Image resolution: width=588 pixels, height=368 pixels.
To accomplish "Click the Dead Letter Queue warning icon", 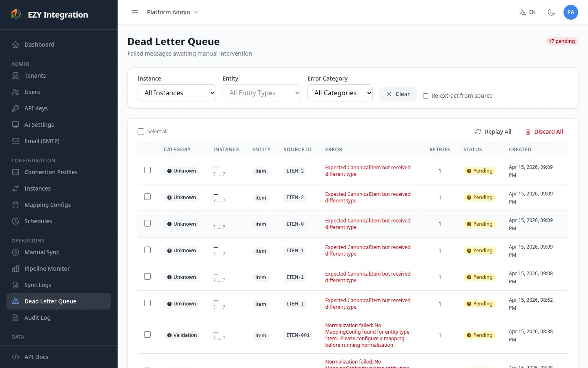I will [x=16, y=301].
